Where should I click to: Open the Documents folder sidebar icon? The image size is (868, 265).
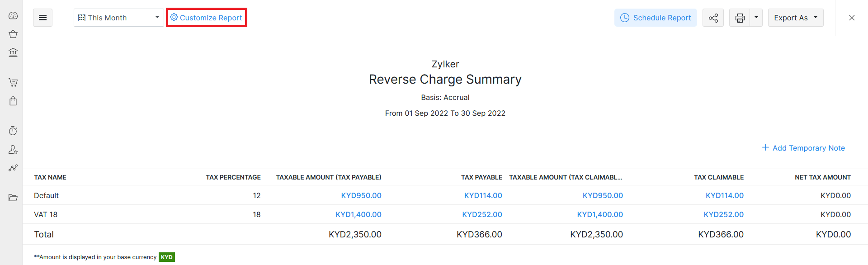[13, 198]
